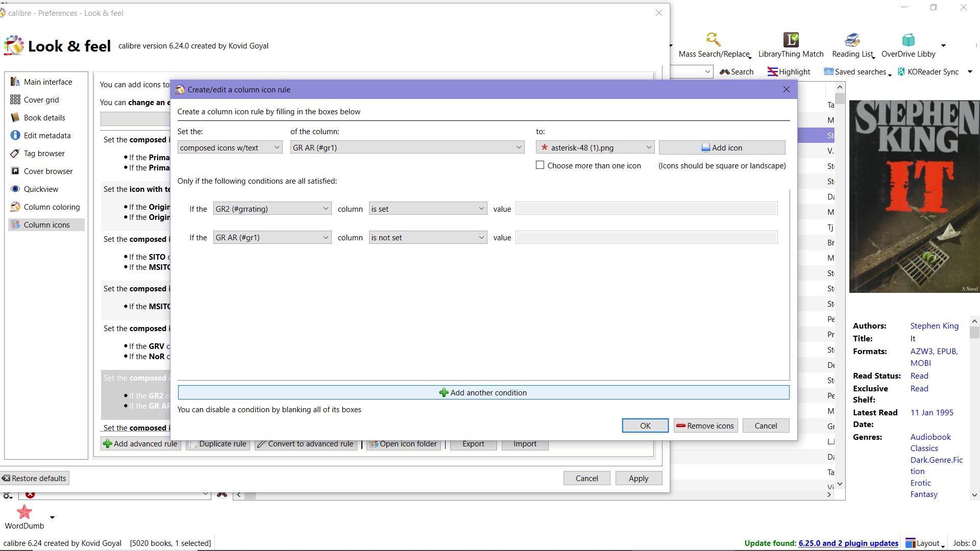
Task: Click the first condition value field
Action: [x=646, y=209]
